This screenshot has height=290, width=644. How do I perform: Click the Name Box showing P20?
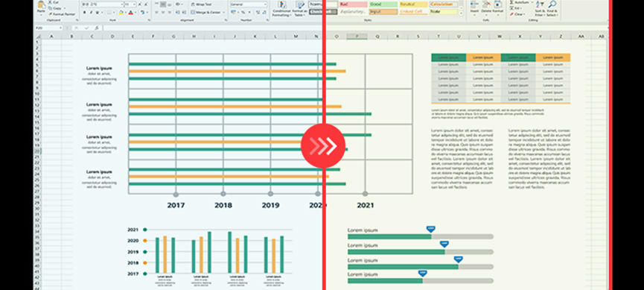[x=48, y=28]
